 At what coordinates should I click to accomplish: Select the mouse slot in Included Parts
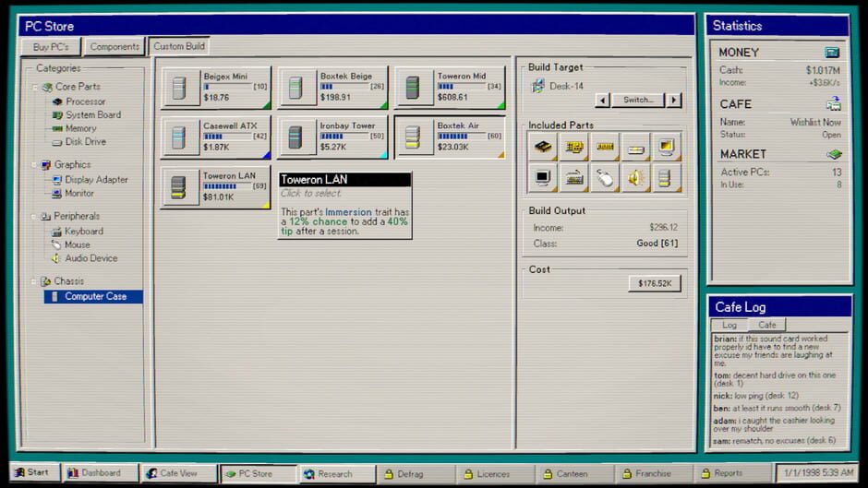point(605,178)
